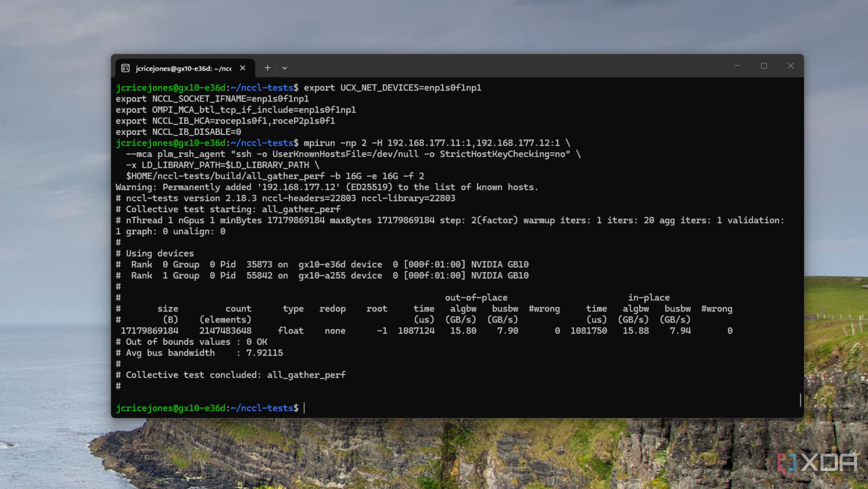Select the jcricejones@gx10-e36d tab title
The height and width of the screenshot is (489, 868).
click(183, 68)
